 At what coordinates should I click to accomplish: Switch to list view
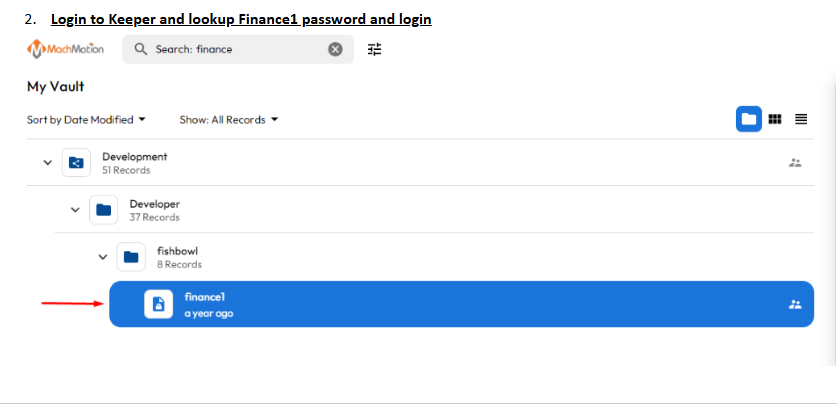(x=801, y=119)
